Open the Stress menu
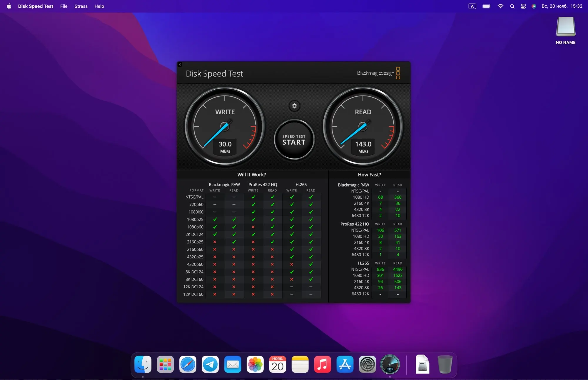This screenshot has height=380, width=588. (x=81, y=6)
